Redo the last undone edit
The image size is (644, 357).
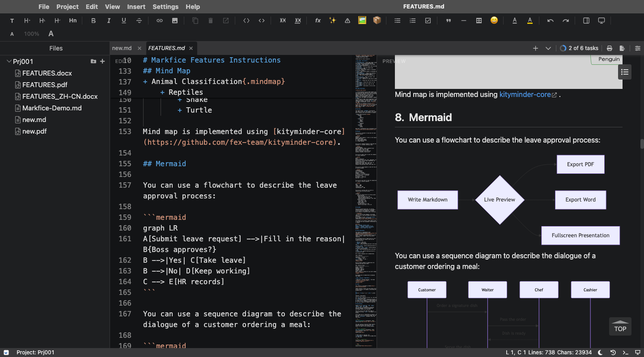[x=566, y=21]
